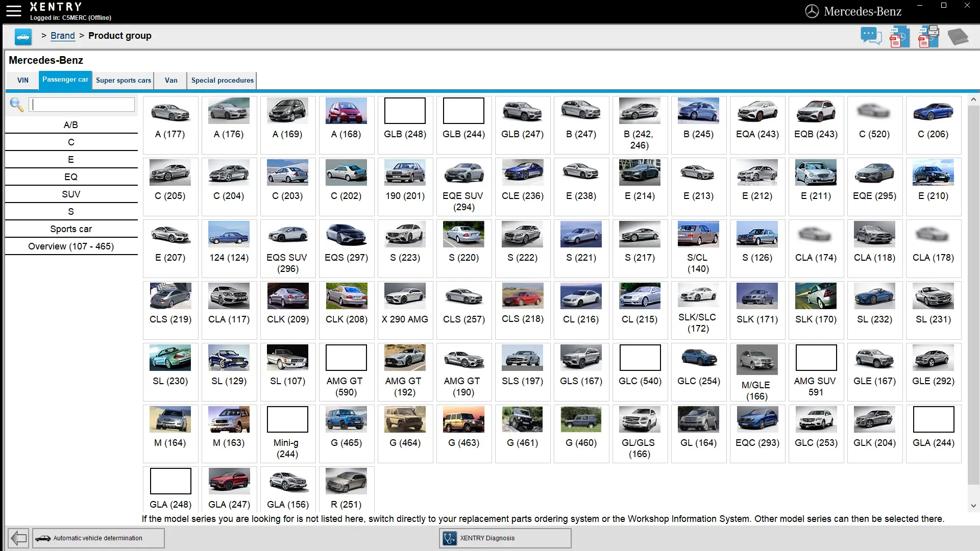Open the gray book manual icon

[958, 37]
